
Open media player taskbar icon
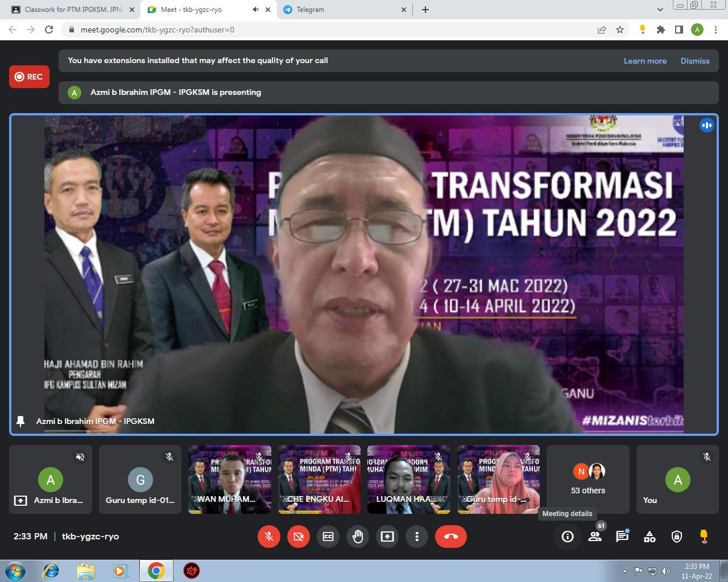pos(121,571)
